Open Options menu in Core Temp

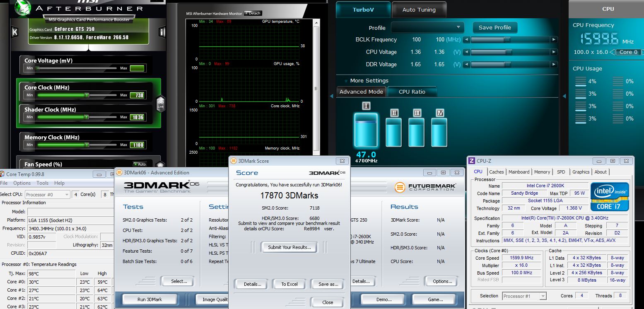pyautogui.click(x=22, y=183)
